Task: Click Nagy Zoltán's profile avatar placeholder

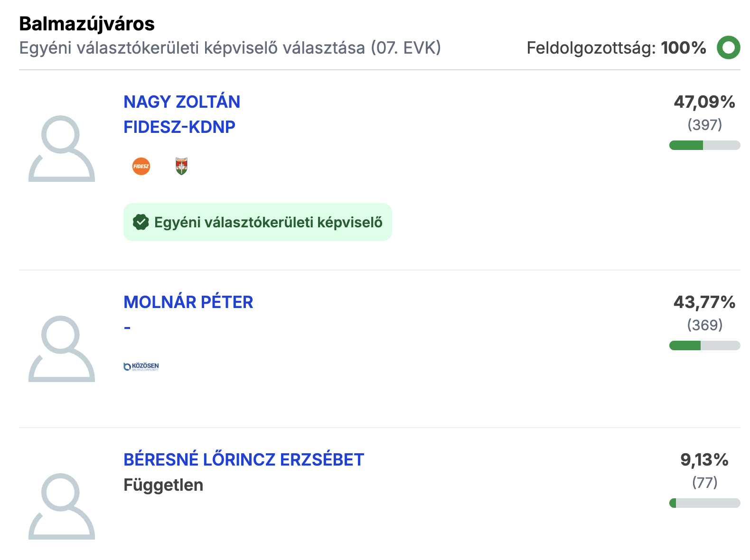Action: pyautogui.click(x=62, y=149)
